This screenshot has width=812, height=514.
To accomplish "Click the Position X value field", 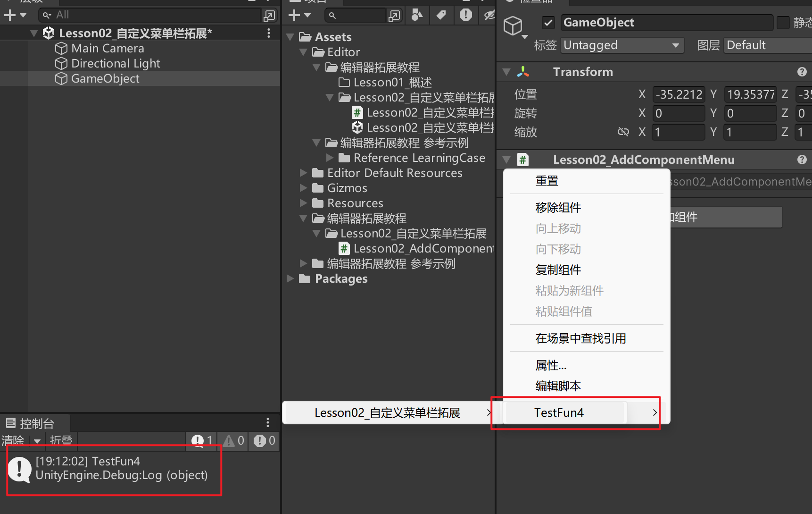I will coord(678,94).
